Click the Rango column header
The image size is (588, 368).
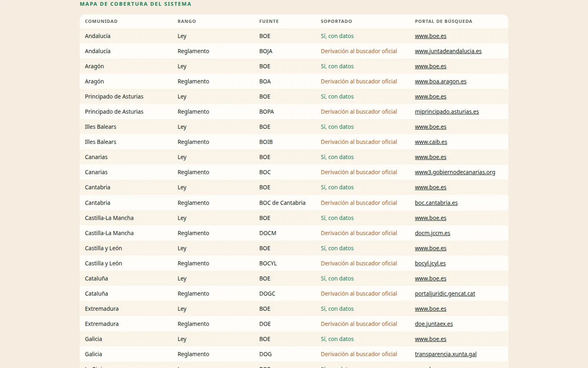[x=187, y=21]
